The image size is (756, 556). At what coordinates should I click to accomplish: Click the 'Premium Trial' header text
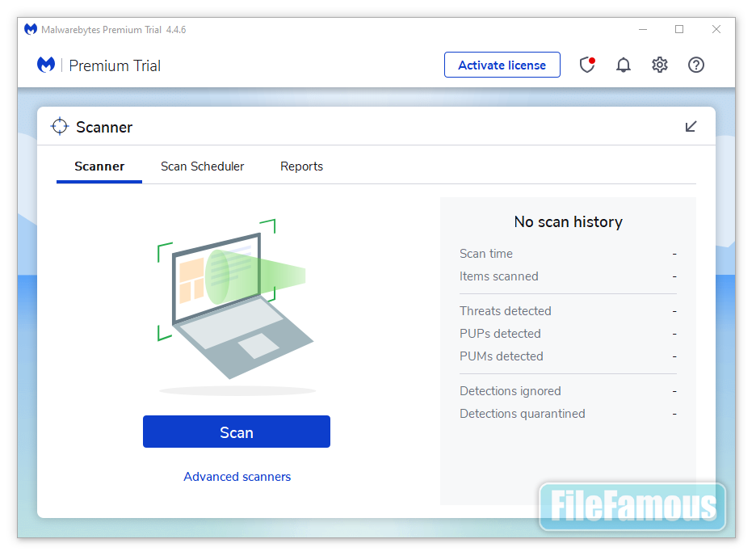[115, 65]
